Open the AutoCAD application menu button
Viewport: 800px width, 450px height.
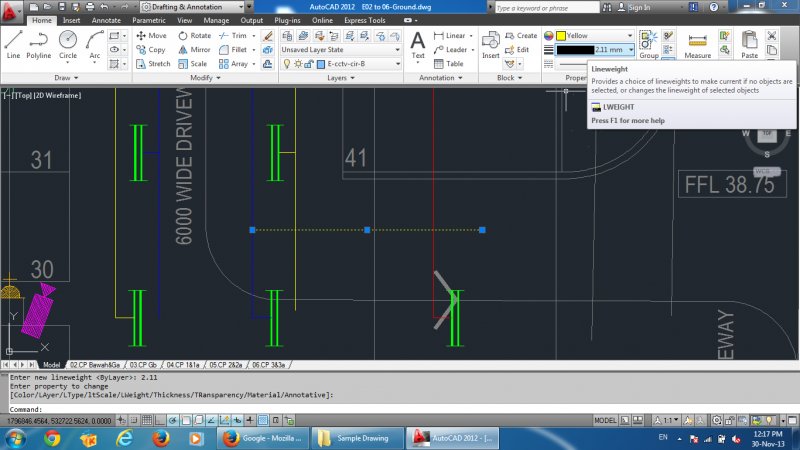pyautogui.click(x=10, y=11)
